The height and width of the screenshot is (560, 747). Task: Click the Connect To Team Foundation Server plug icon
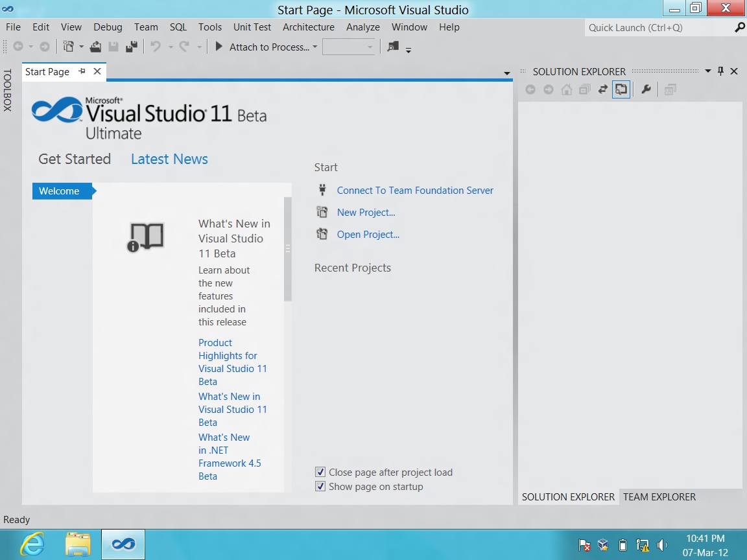[322, 190]
